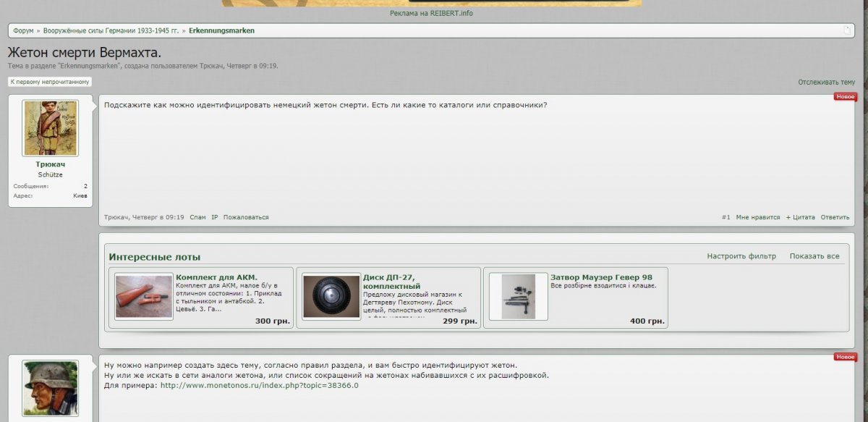Open the Комплект для АКМ lot thumbnail

click(144, 297)
